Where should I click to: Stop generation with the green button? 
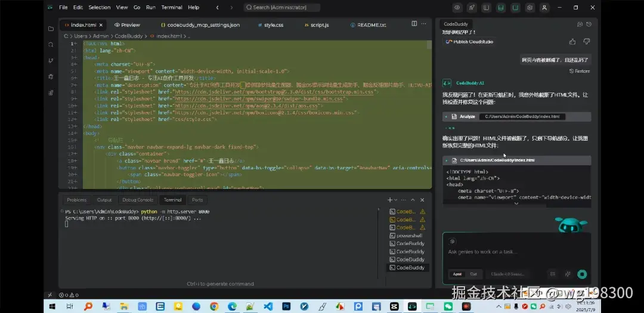click(x=582, y=274)
